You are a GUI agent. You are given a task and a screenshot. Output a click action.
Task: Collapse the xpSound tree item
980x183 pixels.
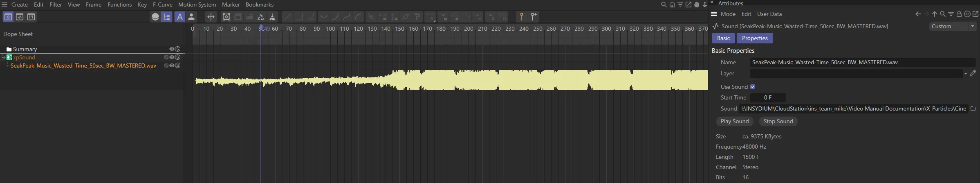[2, 57]
